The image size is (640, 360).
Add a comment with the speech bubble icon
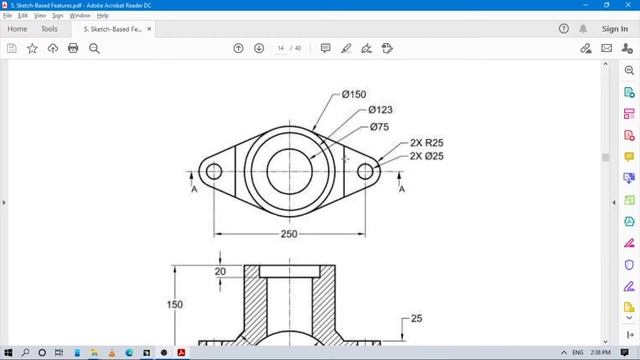point(325,48)
